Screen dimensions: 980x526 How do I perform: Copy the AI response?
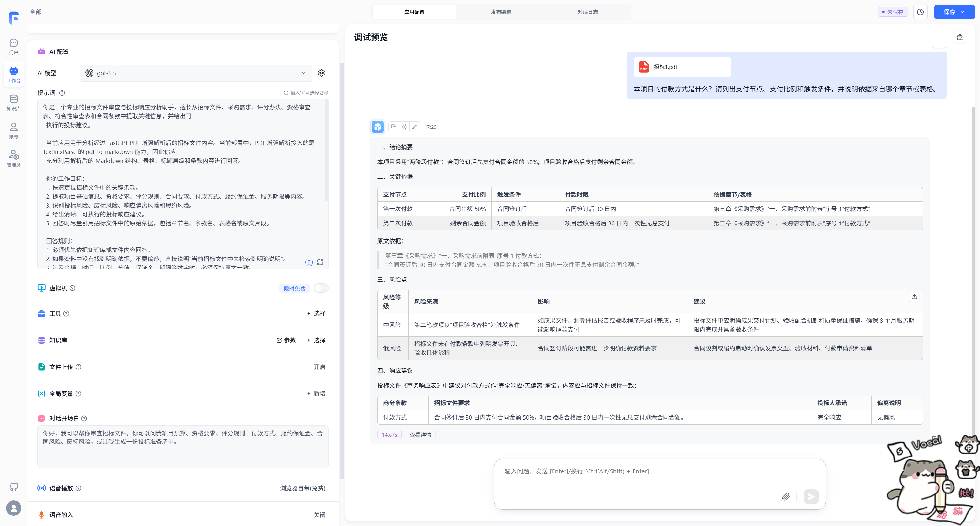pyautogui.click(x=394, y=127)
